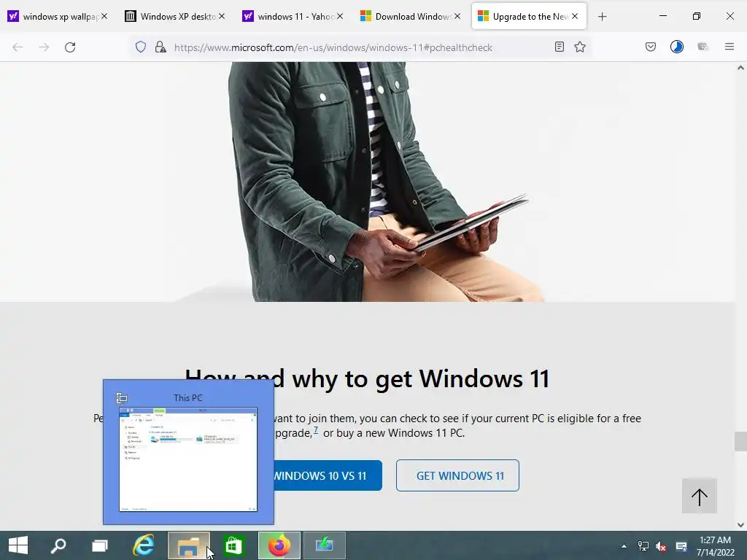Open the extension icon in the toolbar

click(x=703, y=47)
